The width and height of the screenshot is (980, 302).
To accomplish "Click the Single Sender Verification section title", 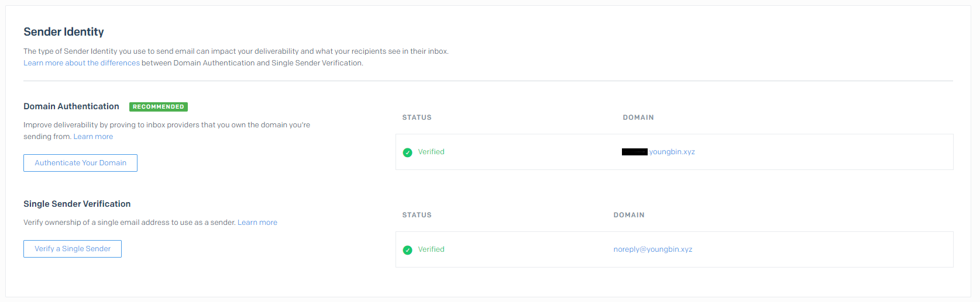I will 77,204.
